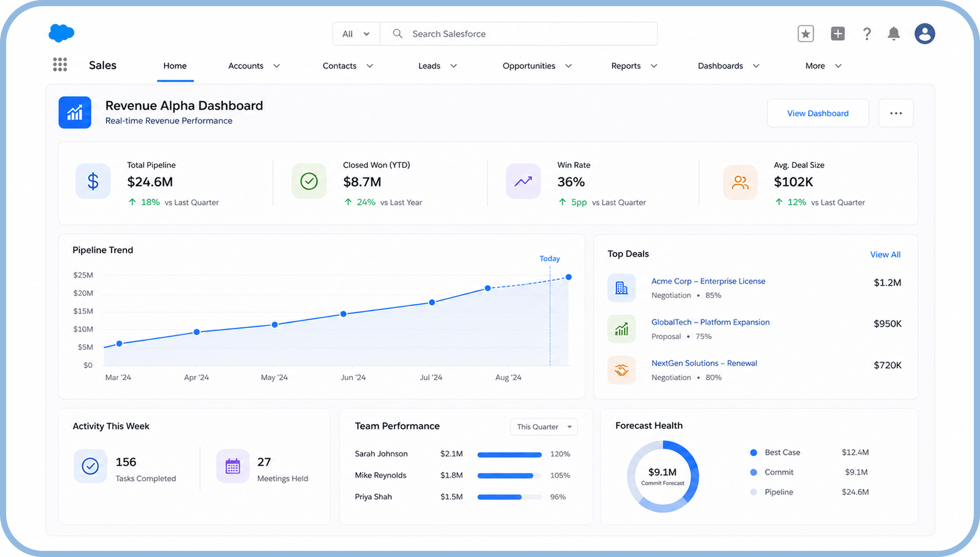Click the Tasks Completed checkmark icon
980x557 pixels.
pyautogui.click(x=90, y=466)
